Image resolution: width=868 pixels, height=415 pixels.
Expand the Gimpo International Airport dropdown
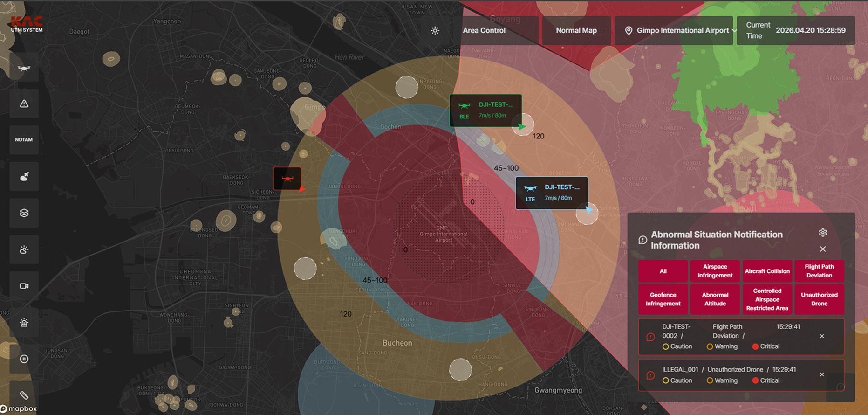coord(674,31)
